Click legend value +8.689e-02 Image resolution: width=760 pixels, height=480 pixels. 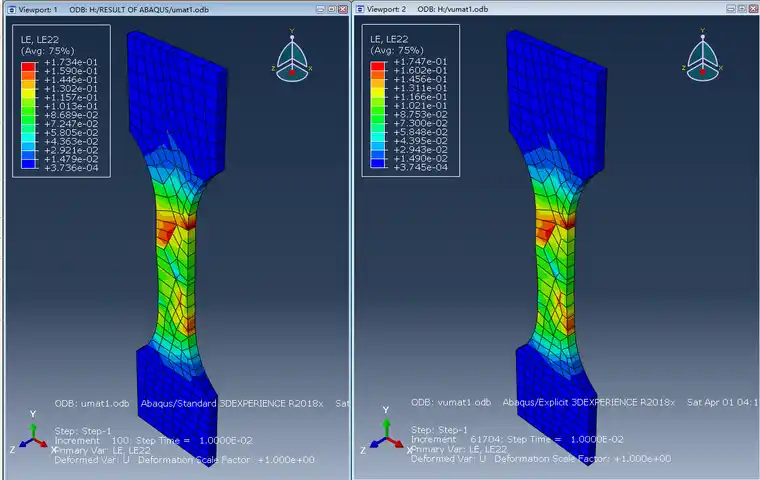(x=71, y=115)
